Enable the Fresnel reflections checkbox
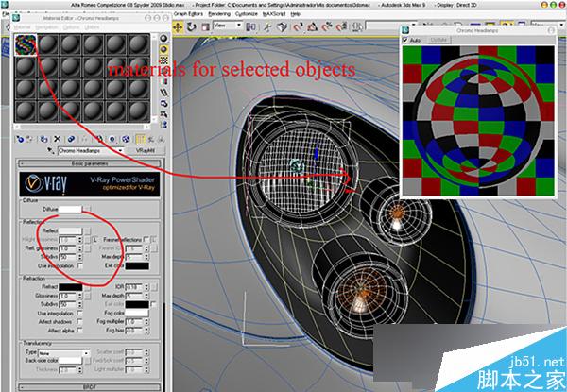Viewport: 567px width, 392px height. 146,240
